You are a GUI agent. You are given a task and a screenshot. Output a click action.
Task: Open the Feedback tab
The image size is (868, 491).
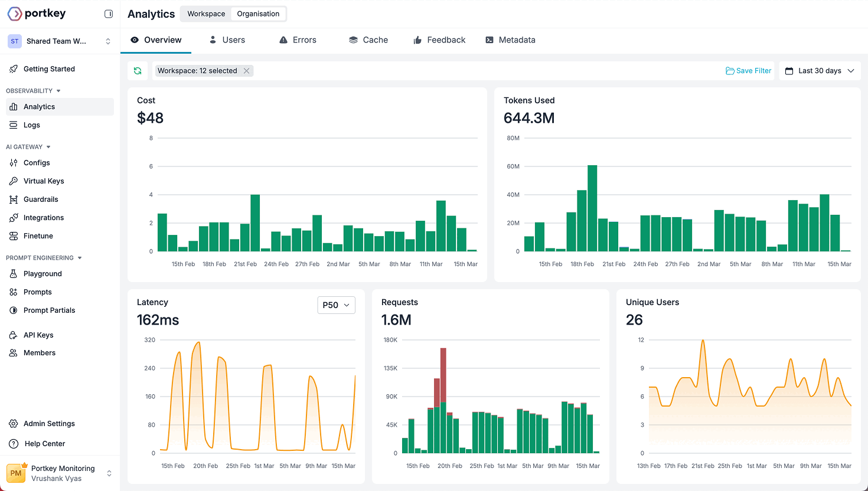(439, 40)
